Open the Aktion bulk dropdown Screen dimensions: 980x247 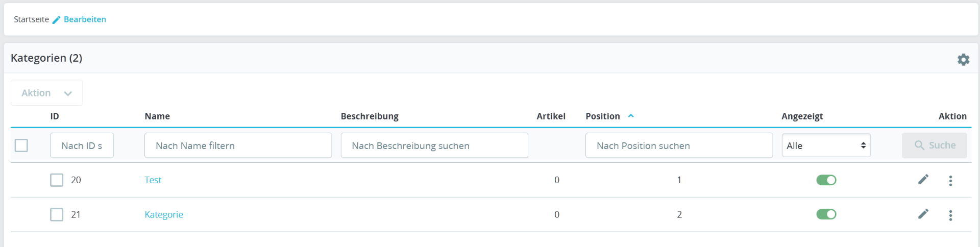pyautogui.click(x=46, y=93)
